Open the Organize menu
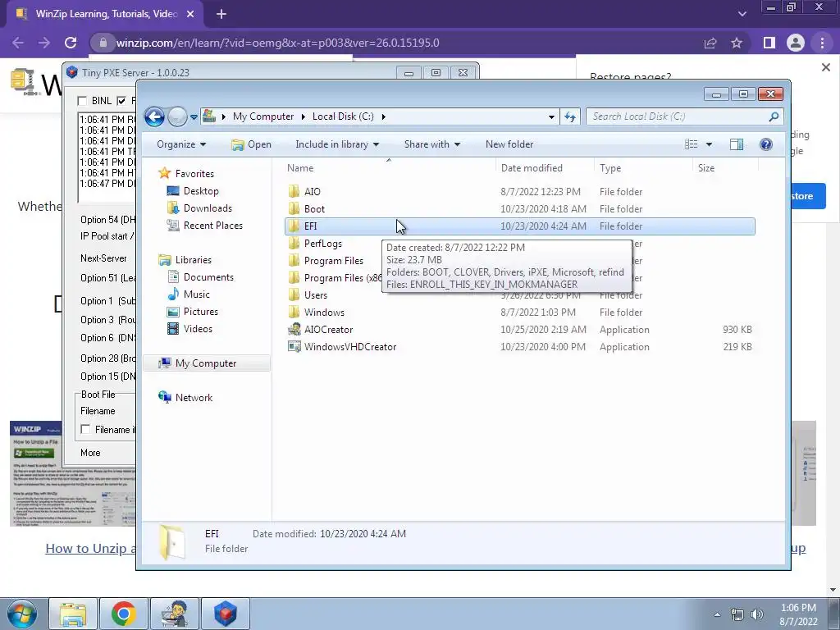The width and height of the screenshot is (840, 630). (x=181, y=144)
